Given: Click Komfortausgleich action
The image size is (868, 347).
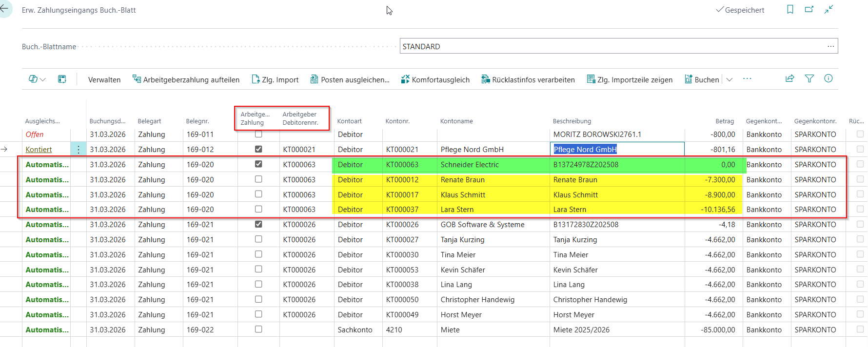Looking at the screenshot, I should [435, 79].
